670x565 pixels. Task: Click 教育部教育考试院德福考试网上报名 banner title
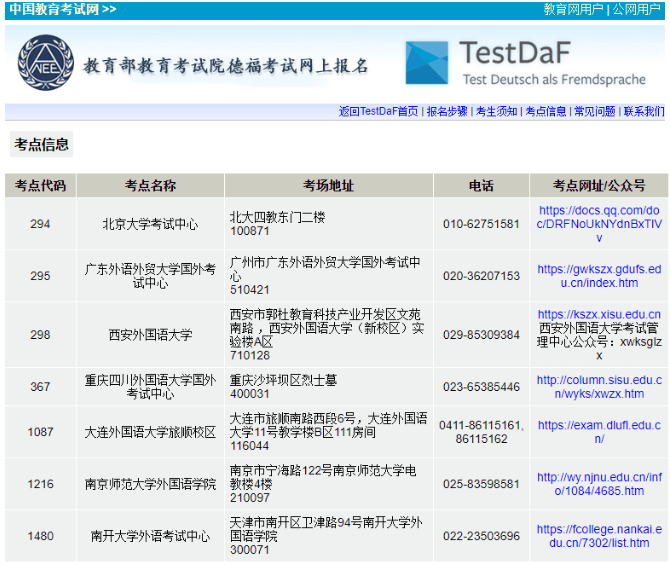[225, 66]
